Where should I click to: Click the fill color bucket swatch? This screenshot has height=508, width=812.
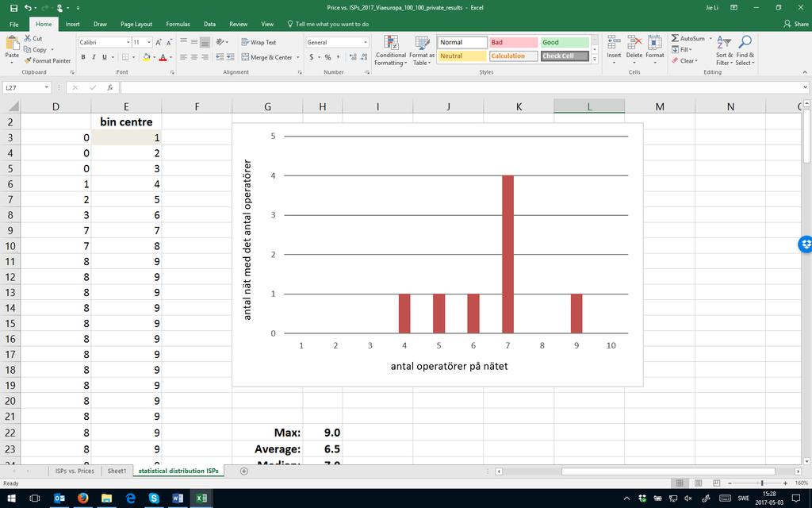tap(147, 57)
